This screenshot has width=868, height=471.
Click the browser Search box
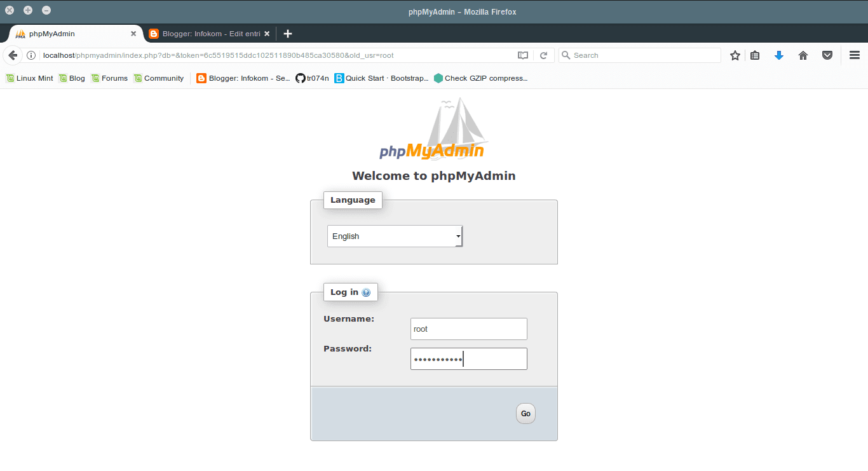click(640, 55)
